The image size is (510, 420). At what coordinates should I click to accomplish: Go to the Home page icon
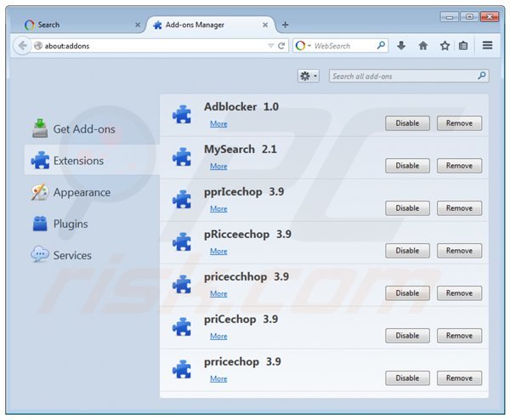coord(422,46)
